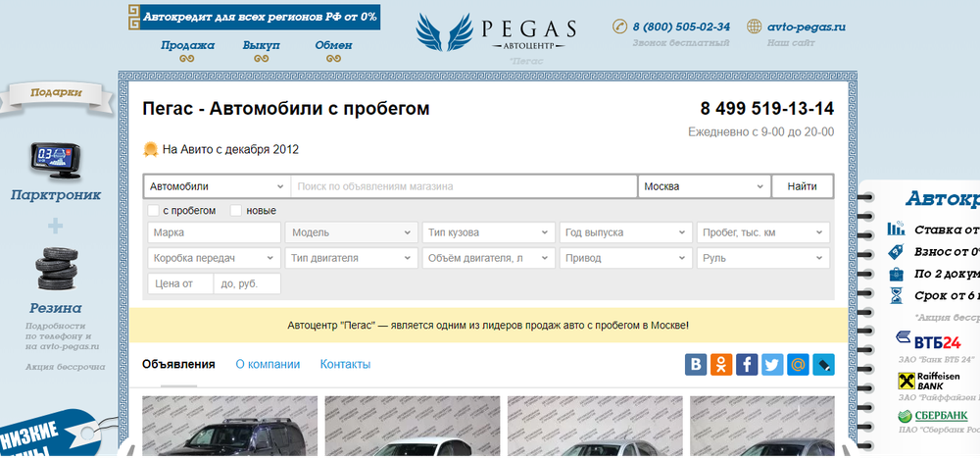This screenshot has width=980, height=461.
Task: Click the Марка input field
Action: click(x=215, y=232)
